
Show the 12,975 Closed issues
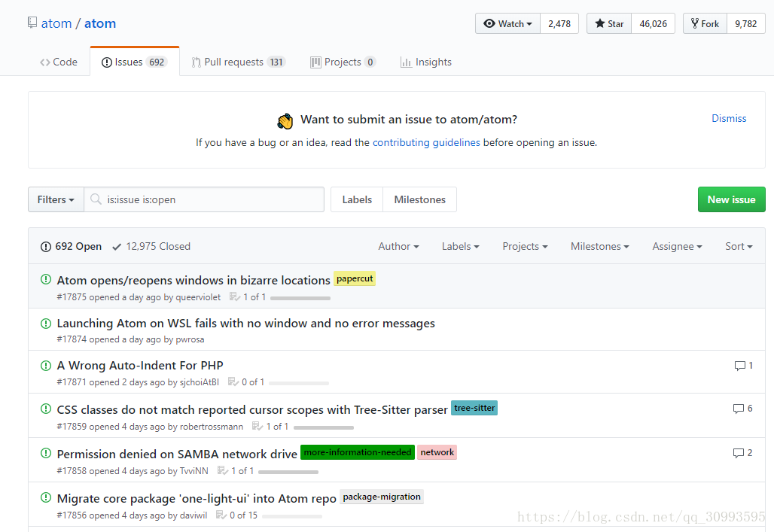pos(151,246)
